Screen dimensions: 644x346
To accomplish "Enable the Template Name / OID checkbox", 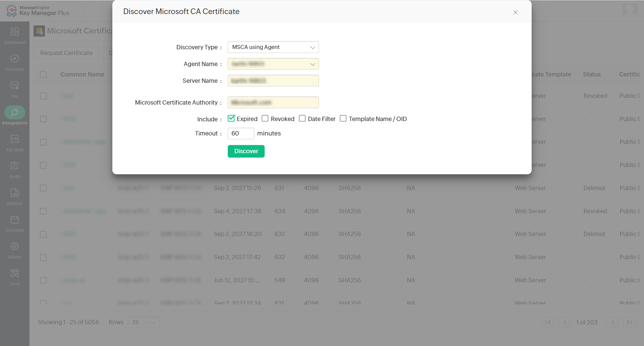I will [x=343, y=118].
